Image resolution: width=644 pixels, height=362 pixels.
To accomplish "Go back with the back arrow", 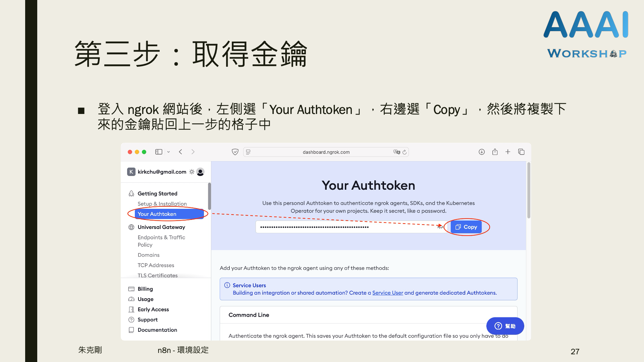I will (x=180, y=152).
